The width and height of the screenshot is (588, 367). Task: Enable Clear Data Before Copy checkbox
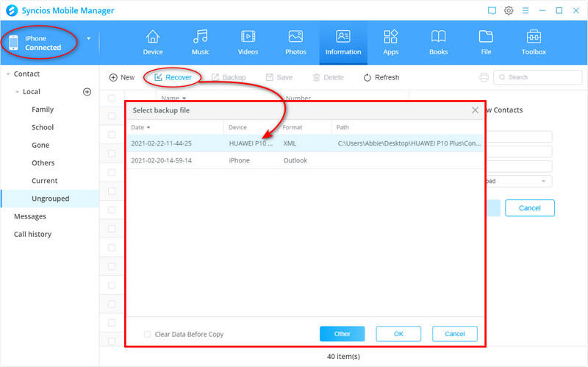click(148, 334)
